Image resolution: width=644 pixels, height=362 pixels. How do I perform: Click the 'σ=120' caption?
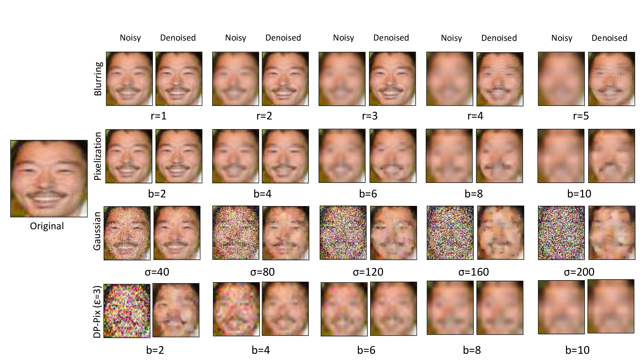(368, 272)
